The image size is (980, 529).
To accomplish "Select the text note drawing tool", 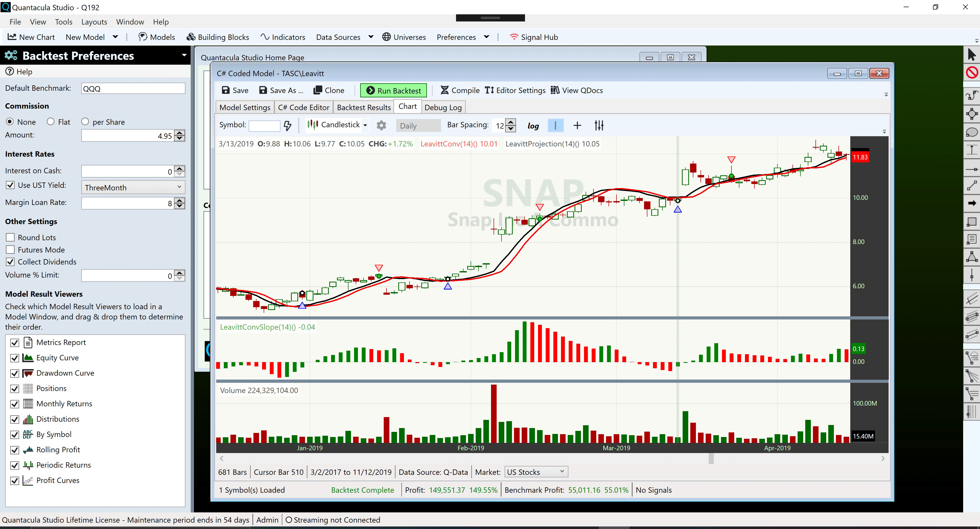I will pyautogui.click(x=972, y=239).
